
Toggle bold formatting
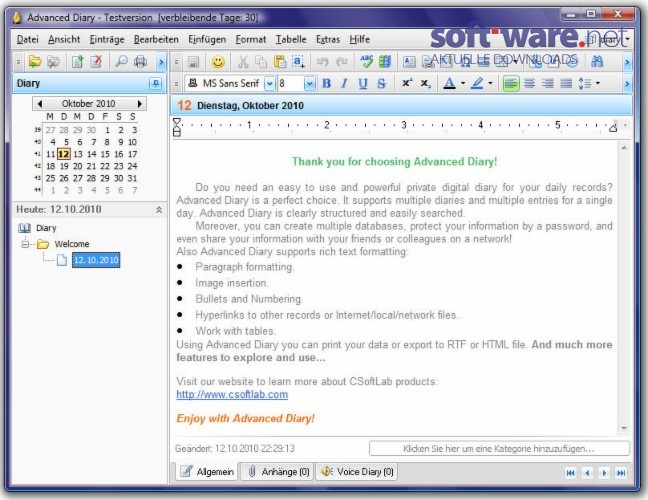326,83
